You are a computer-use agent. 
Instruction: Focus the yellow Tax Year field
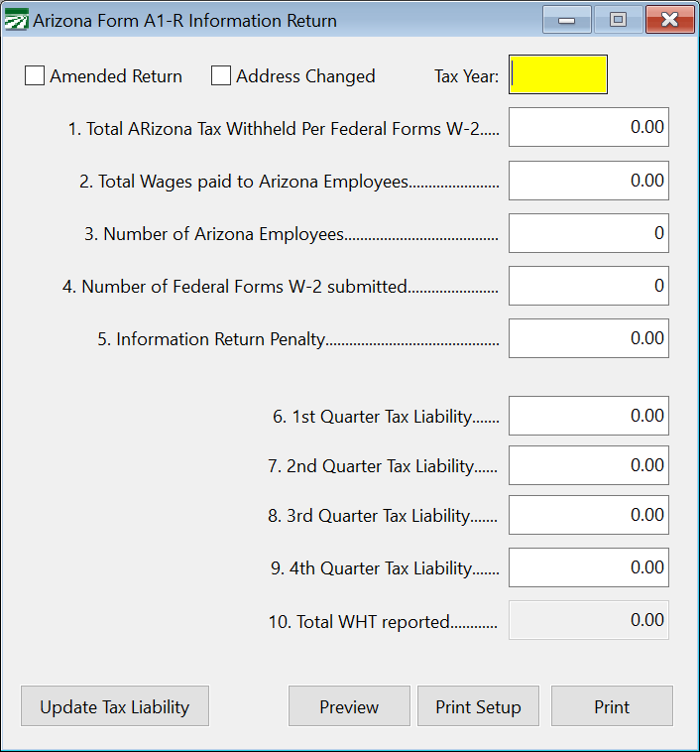(x=557, y=75)
